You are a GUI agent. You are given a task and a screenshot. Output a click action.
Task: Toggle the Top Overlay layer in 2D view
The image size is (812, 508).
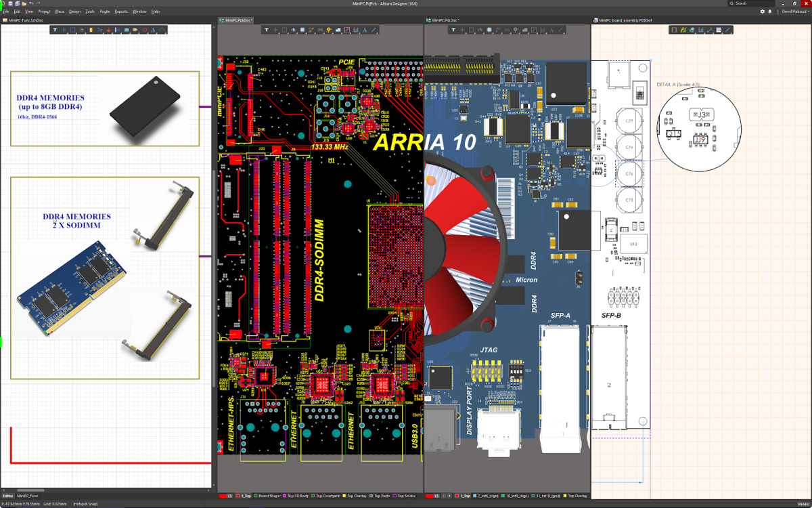pyautogui.click(x=355, y=496)
